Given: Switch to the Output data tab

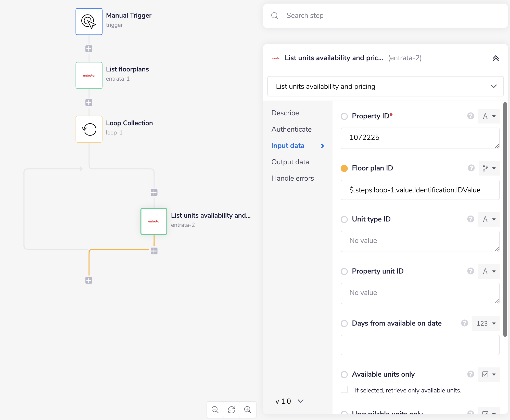Looking at the screenshot, I should click(x=290, y=162).
